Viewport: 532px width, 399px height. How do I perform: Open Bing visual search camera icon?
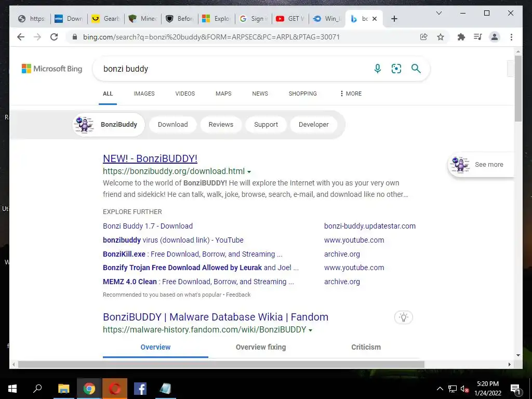coord(396,69)
